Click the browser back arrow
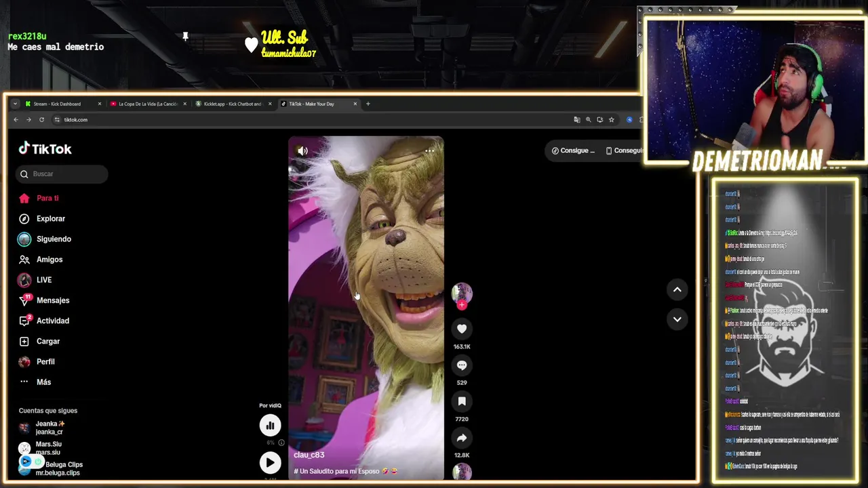Screen dimensions: 868x488 click(16, 119)
